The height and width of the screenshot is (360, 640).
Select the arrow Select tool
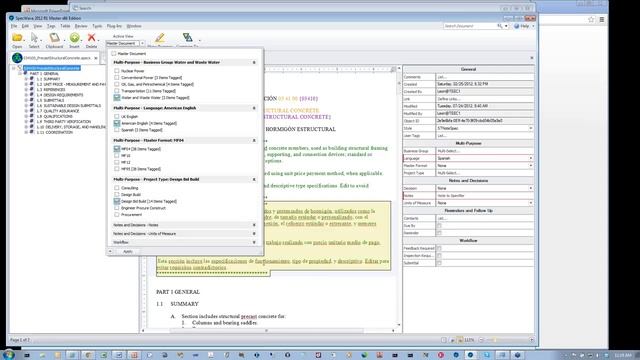34,38
